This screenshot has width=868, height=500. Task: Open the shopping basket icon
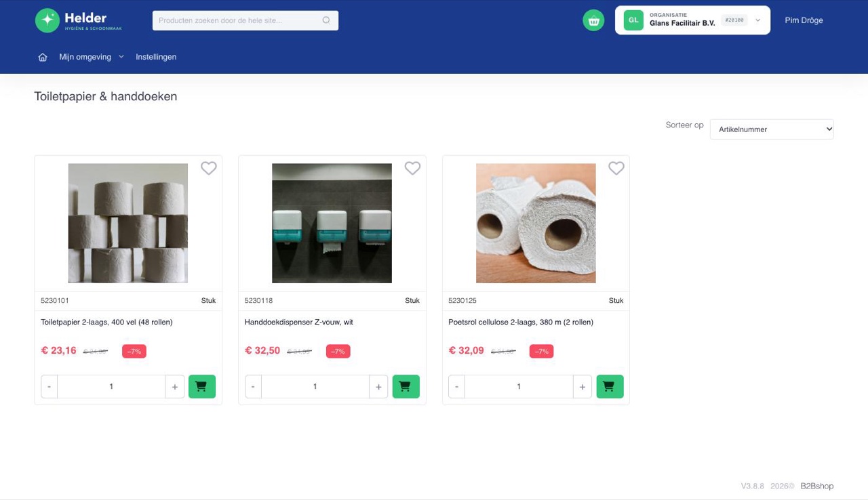coord(593,20)
